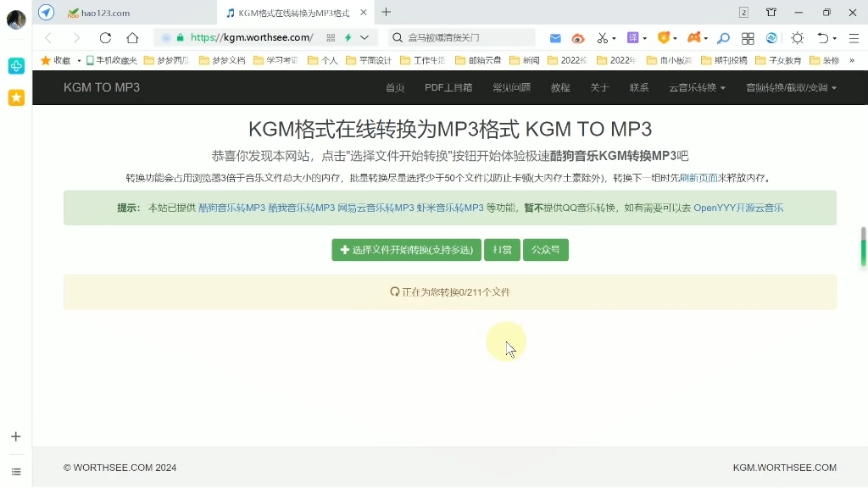
Task: Reload the page with the refresh icon
Action: click(104, 38)
